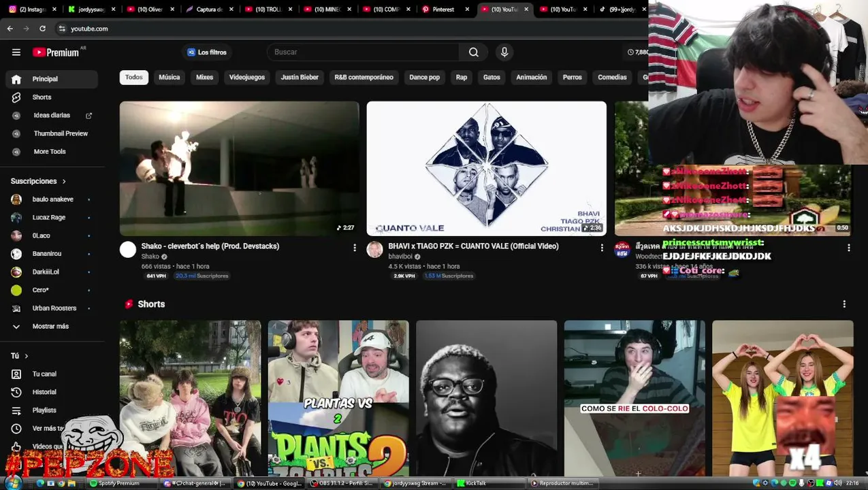Click the Shako channel avatar
Image resolution: width=868 pixels, height=490 pixels.
128,250
